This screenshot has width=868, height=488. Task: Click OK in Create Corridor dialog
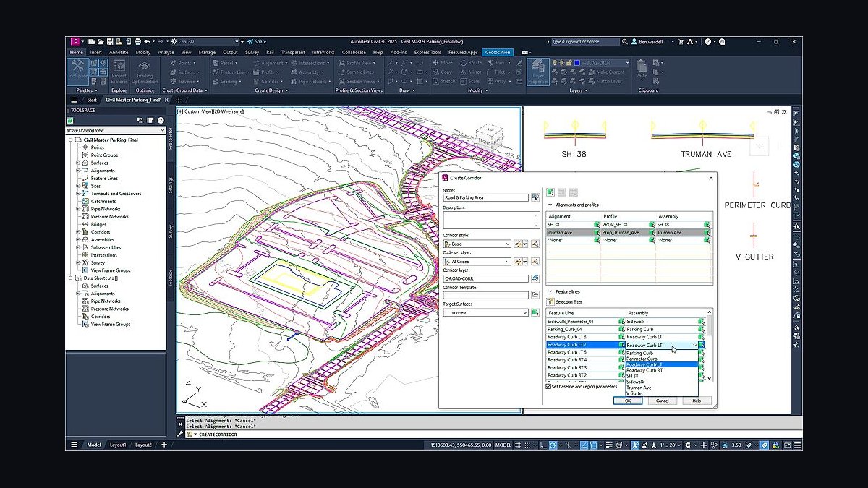628,401
